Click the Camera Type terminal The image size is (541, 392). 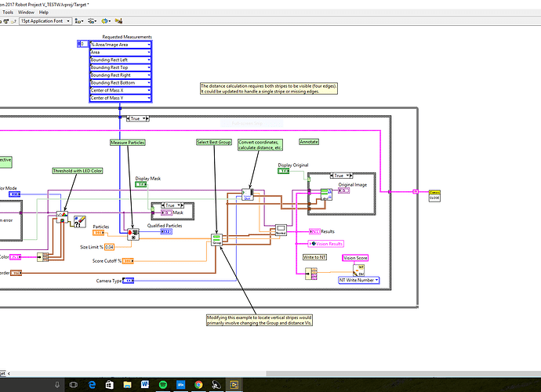[128, 281]
